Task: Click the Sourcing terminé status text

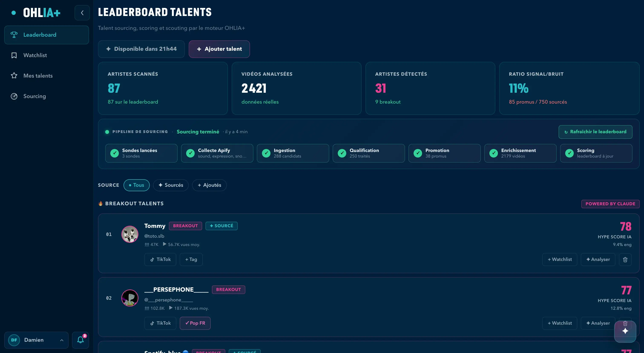Action: click(x=198, y=132)
